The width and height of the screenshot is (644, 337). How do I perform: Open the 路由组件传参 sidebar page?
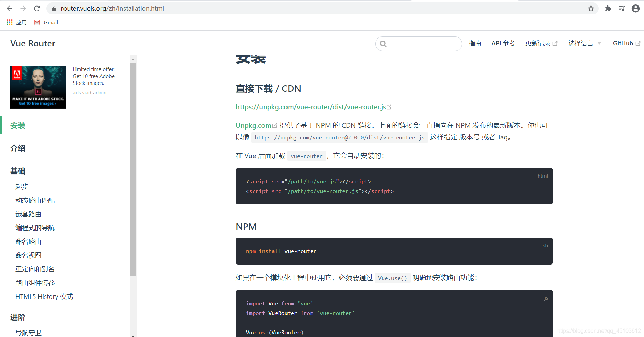[35, 283]
